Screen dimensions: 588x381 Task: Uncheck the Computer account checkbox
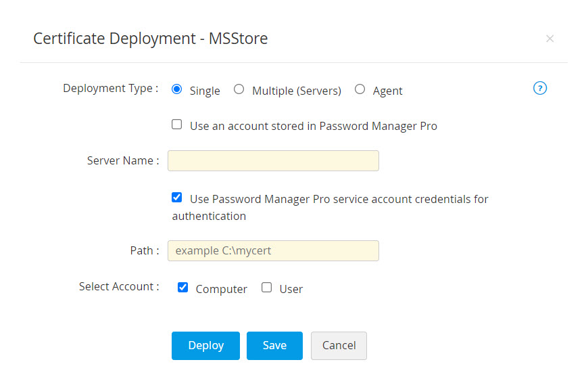click(182, 288)
